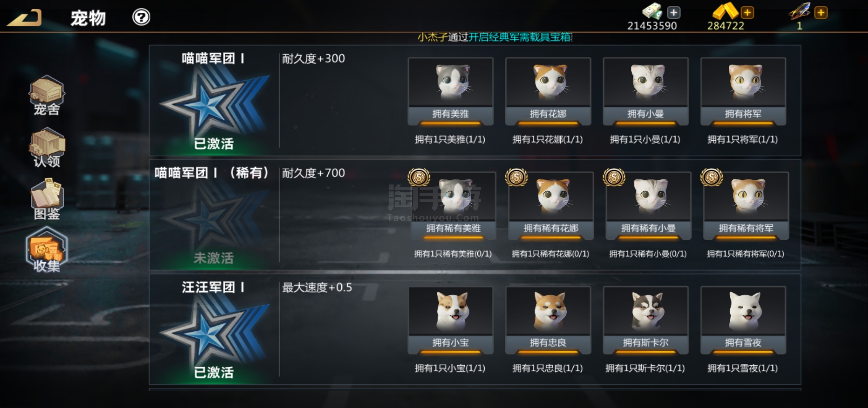Image resolution: width=868 pixels, height=408 pixels.
Task: Add rocket items with the plus icon
Action: pos(821,13)
